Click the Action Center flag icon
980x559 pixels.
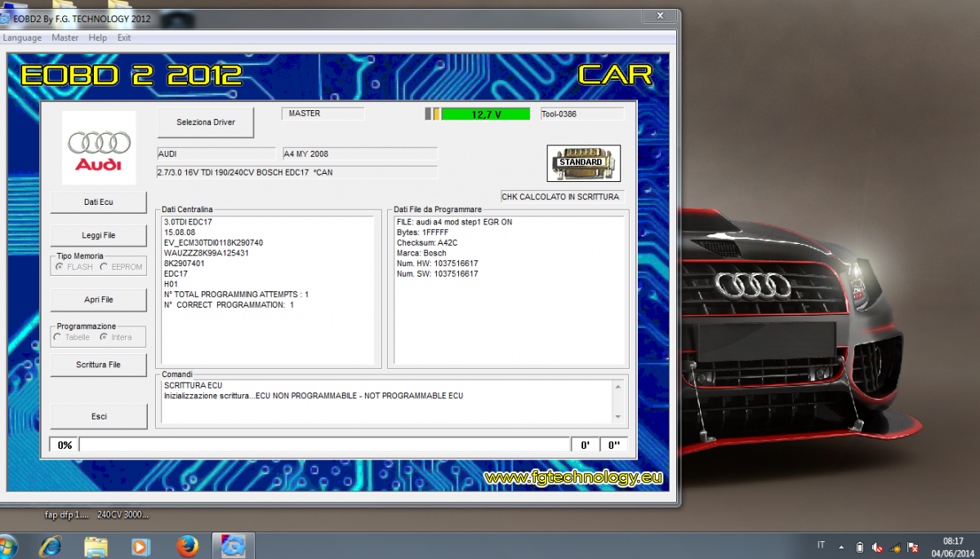tap(913, 546)
